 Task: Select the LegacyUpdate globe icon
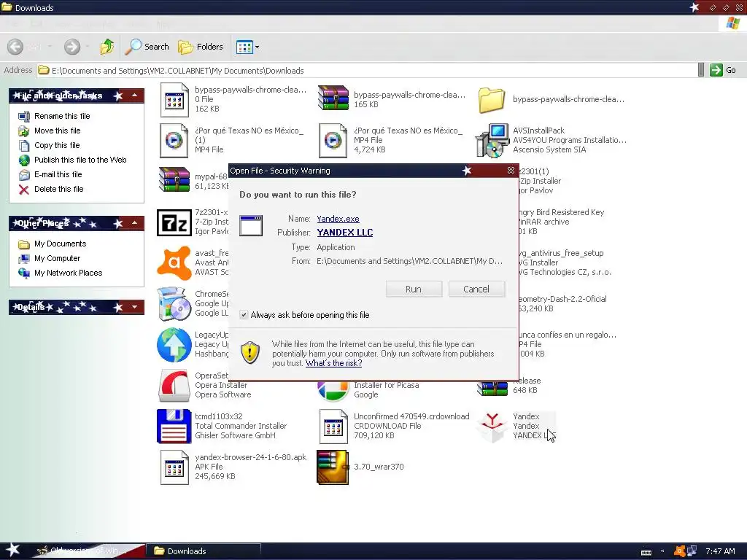(174, 344)
